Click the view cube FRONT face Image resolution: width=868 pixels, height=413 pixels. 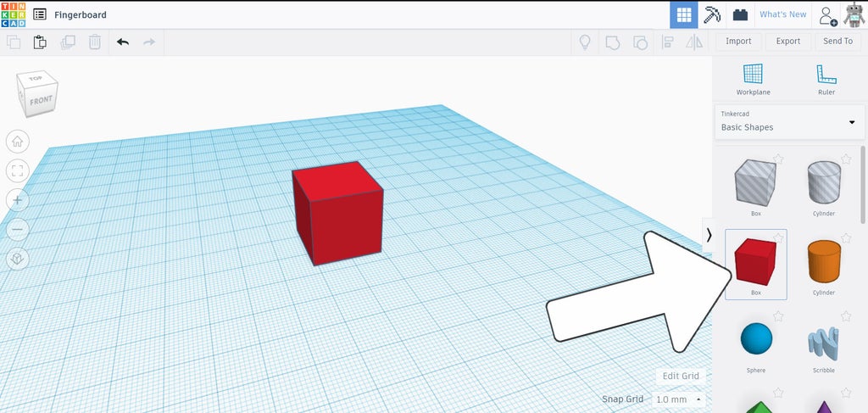point(41,101)
